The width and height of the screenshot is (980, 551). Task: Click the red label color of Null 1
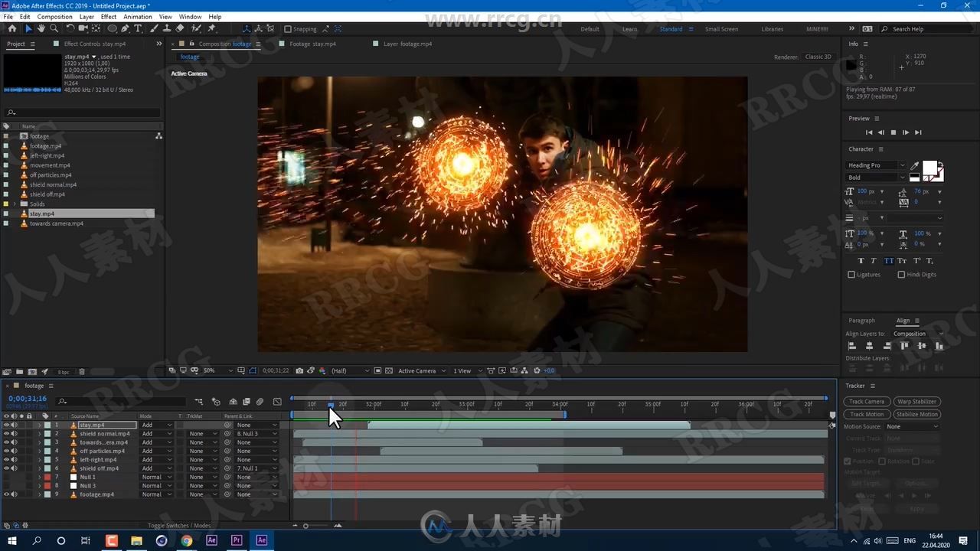[x=47, y=477]
